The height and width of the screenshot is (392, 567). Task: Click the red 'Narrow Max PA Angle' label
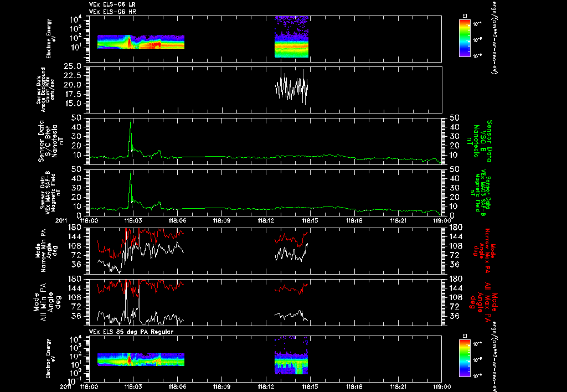pos(484,251)
